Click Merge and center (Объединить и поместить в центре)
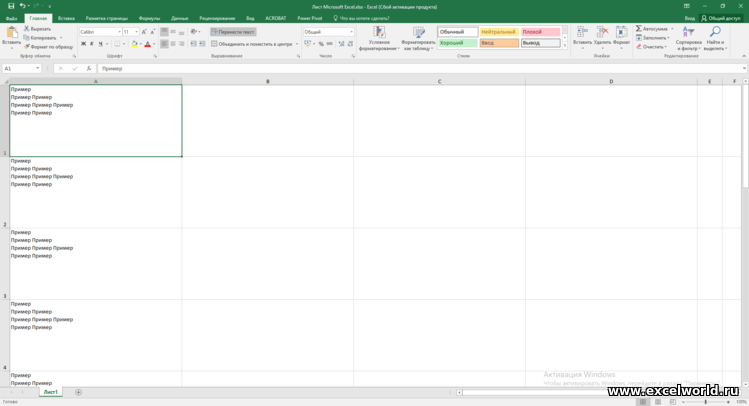Image resolution: width=749 pixels, height=406 pixels. [x=251, y=44]
